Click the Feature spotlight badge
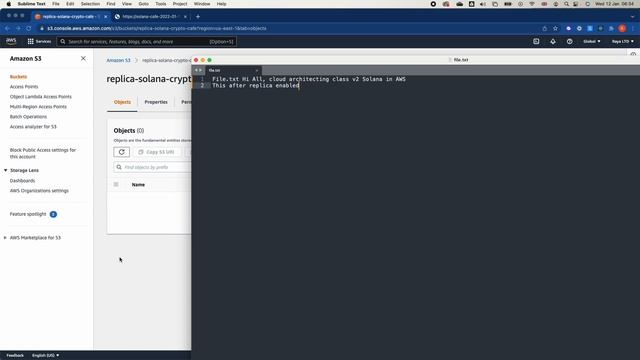The image size is (640, 360). tap(53, 214)
